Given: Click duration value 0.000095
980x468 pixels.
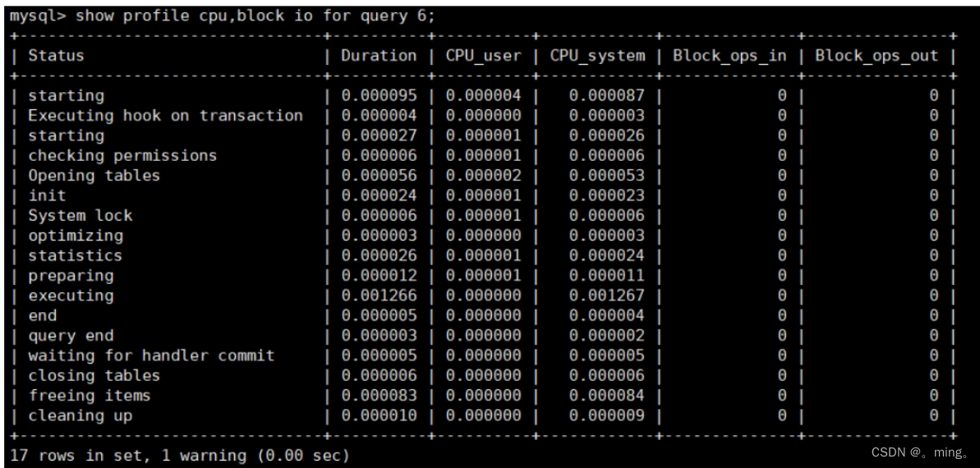Looking at the screenshot, I should point(379,95).
